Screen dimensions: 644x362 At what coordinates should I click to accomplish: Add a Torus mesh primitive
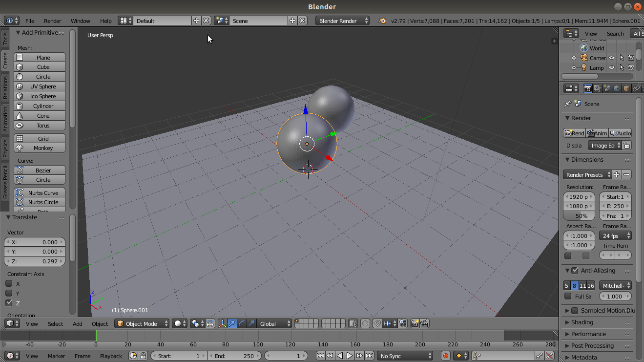pos(40,126)
